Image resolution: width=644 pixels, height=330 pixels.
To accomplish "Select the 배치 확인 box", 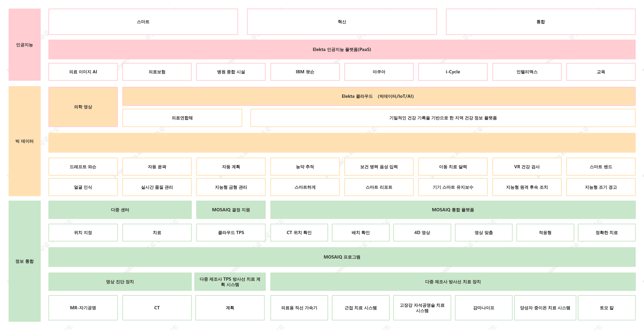I will [x=361, y=233].
